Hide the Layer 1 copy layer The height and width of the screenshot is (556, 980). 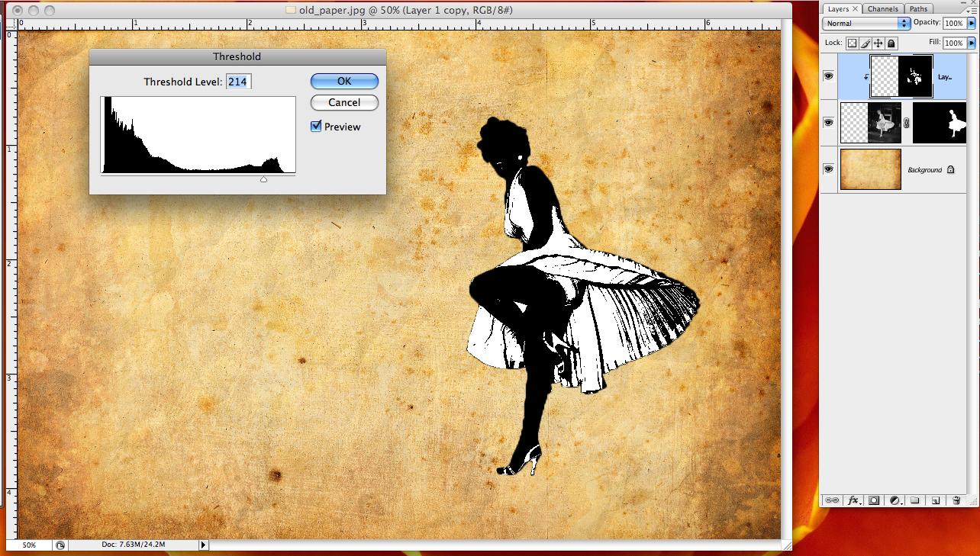coord(829,76)
